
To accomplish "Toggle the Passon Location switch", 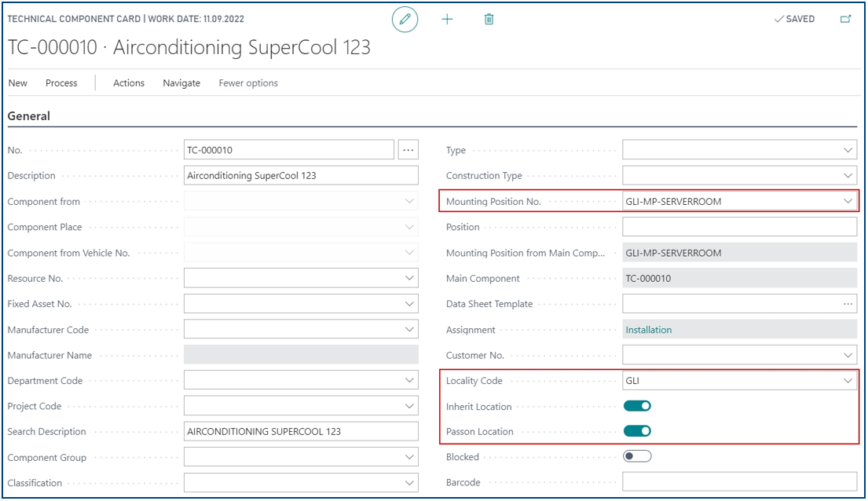I will [x=637, y=431].
